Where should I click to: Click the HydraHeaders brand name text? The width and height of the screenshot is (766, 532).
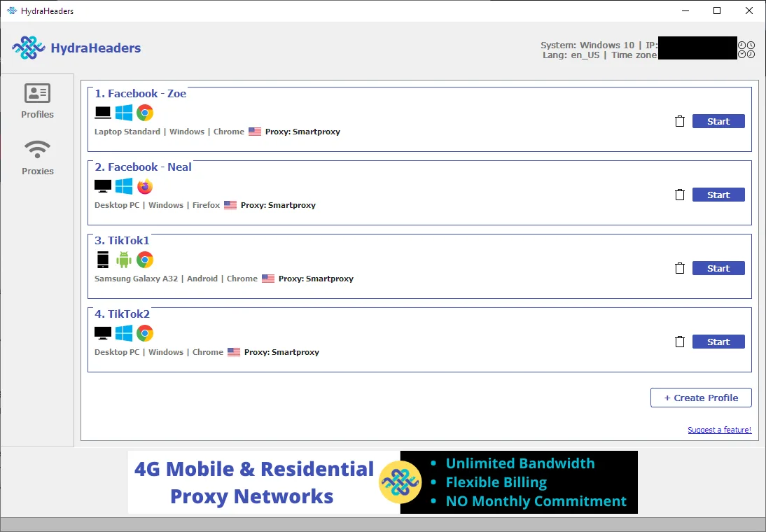click(x=96, y=48)
